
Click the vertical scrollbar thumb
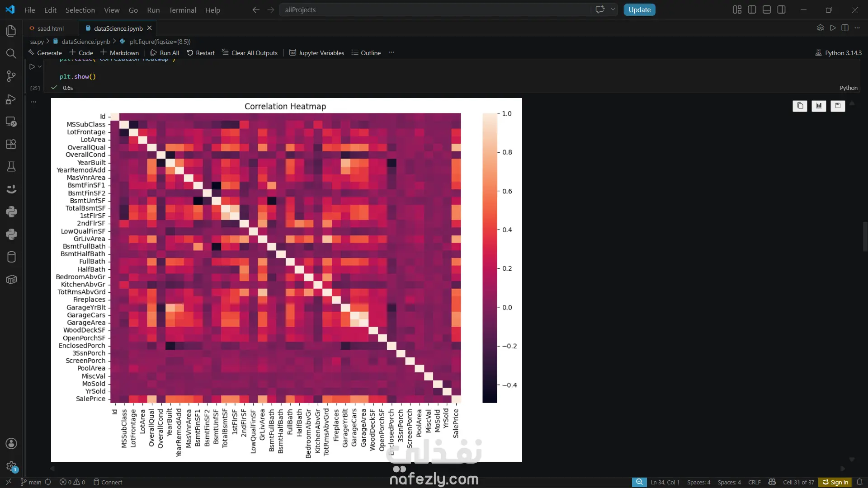pyautogui.click(x=865, y=236)
